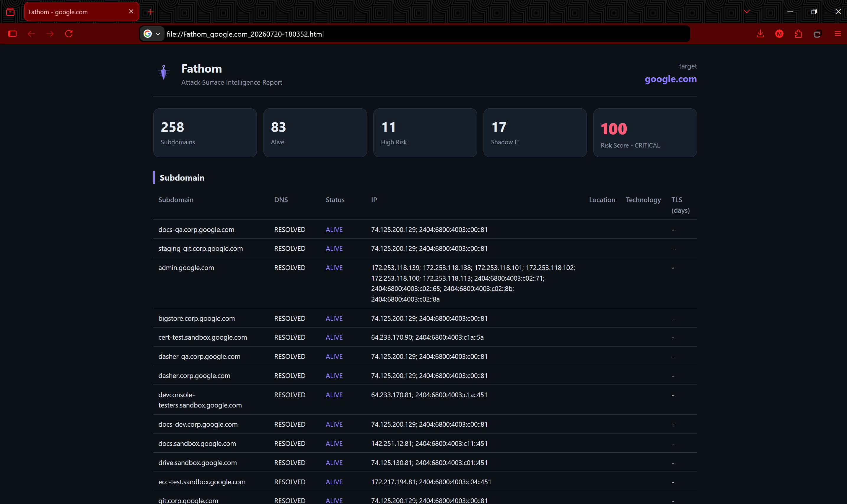Toggle the sidebar panel icon
Viewport: 847px width, 504px height.
click(x=13, y=34)
